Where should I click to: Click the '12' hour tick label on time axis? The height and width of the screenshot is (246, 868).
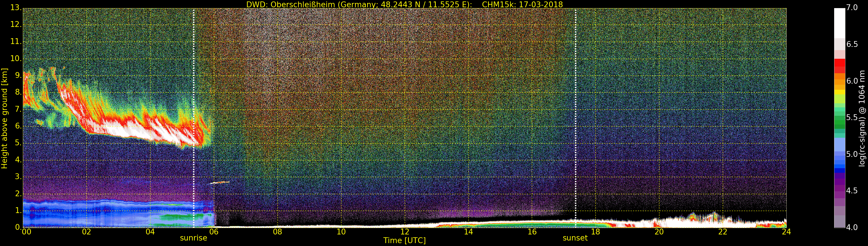[405, 232]
